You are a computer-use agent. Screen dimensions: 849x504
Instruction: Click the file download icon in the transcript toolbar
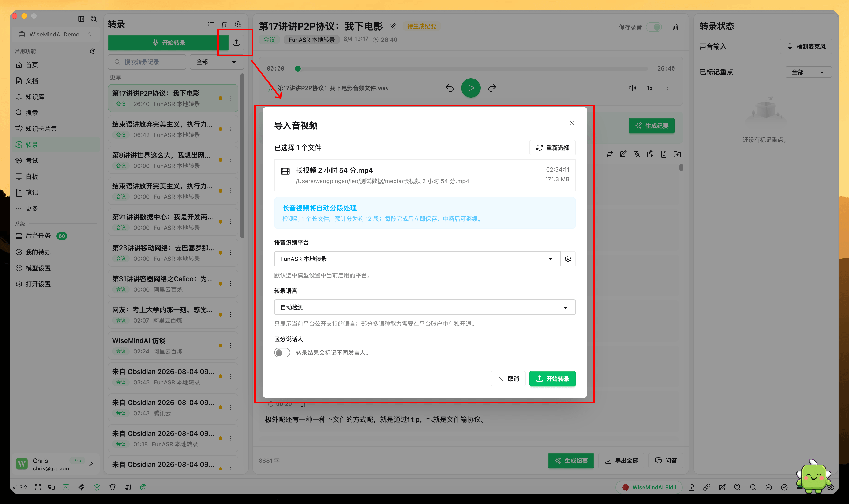pos(664,154)
